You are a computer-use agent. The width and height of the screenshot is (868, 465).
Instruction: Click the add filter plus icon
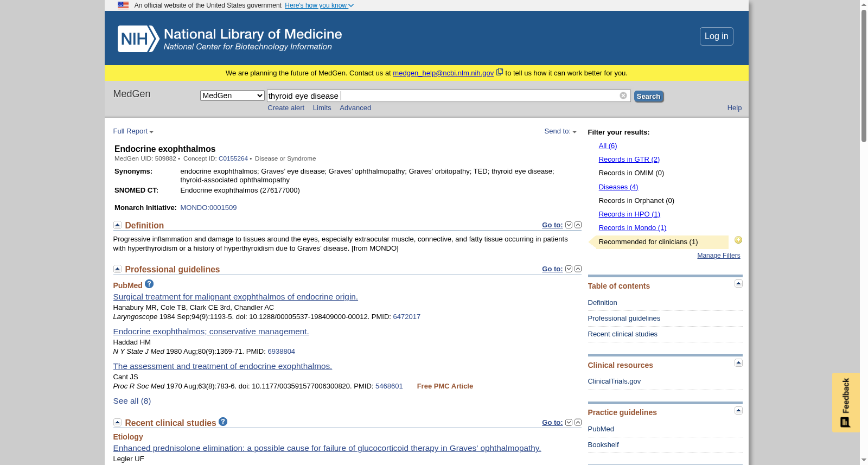point(738,240)
